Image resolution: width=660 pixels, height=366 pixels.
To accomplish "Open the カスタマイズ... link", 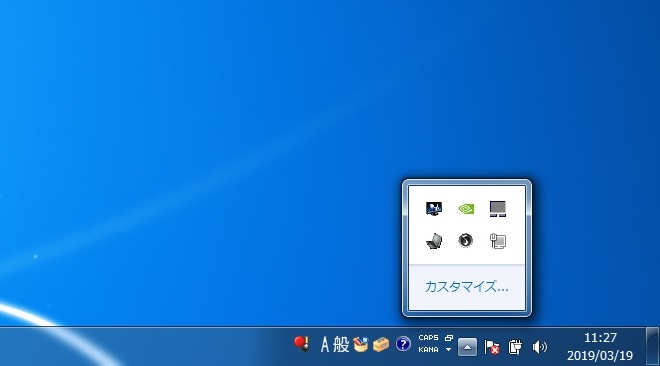I will [466, 287].
